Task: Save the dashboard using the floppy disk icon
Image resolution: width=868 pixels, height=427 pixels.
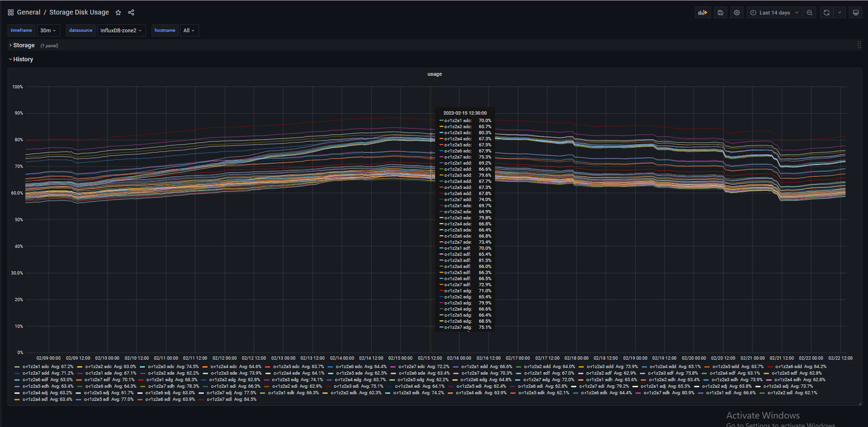Action: pyautogui.click(x=720, y=13)
